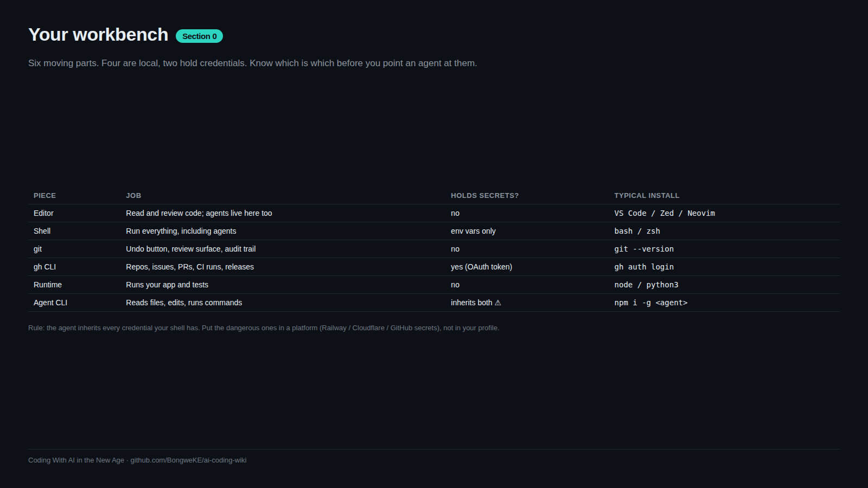The width and height of the screenshot is (868, 488).
Task: Click 'Read and review code; agents live here too'
Action: (x=199, y=213)
